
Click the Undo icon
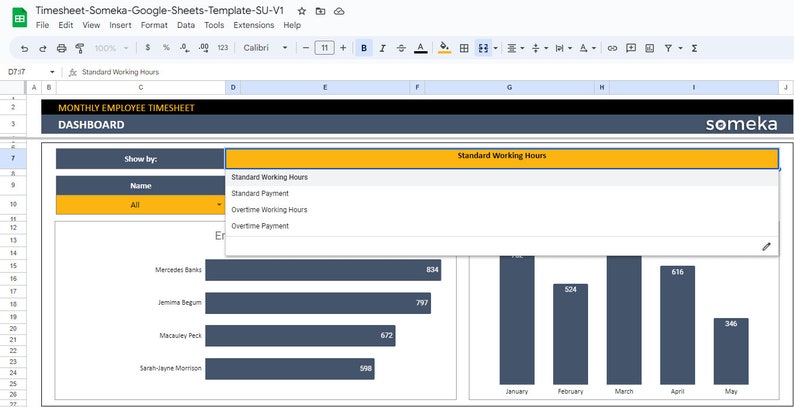(24, 48)
